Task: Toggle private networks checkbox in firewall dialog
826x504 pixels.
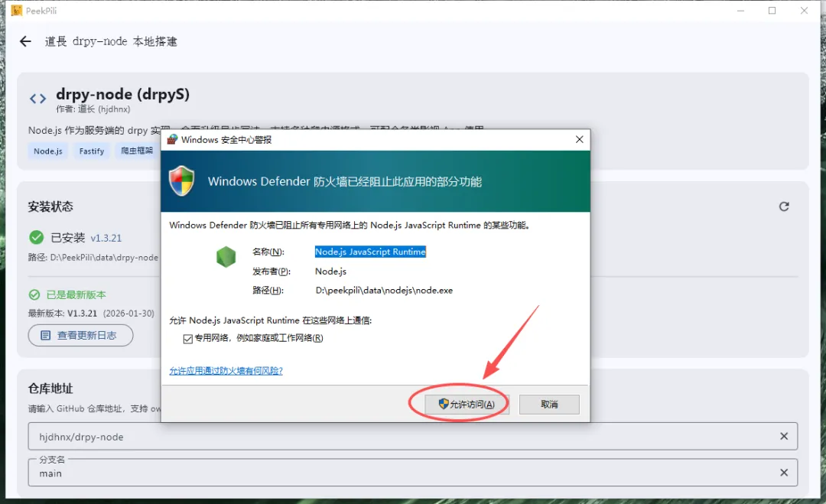Action: click(188, 339)
